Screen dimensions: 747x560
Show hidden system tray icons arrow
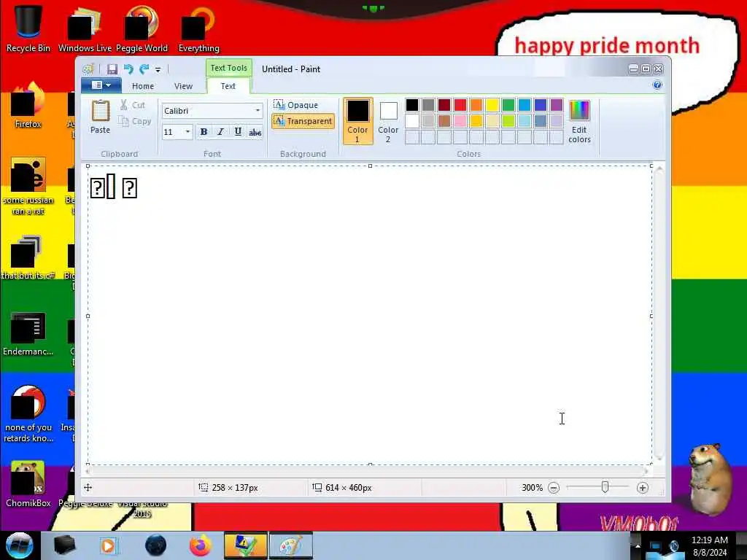638,545
